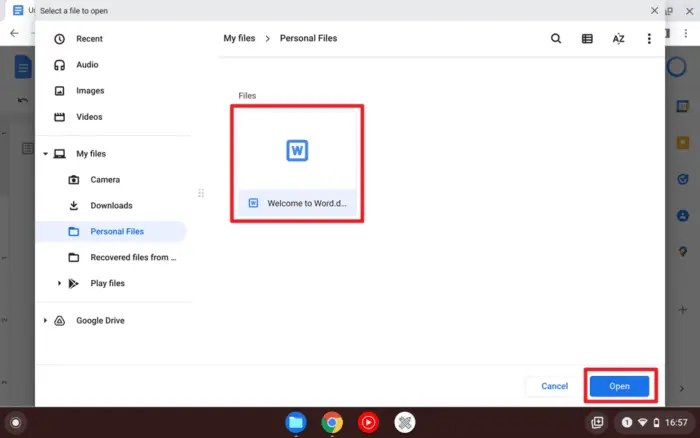Collapse the My files tree arrow

click(45, 154)
